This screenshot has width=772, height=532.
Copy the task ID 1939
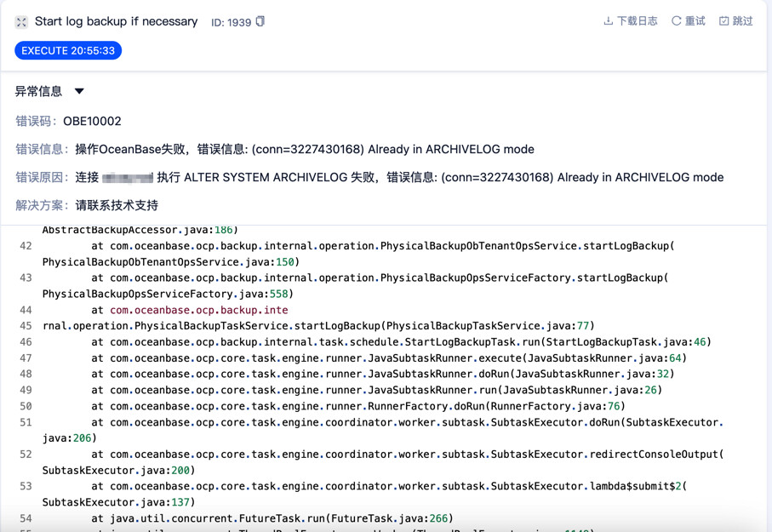[x=260, y=21]
